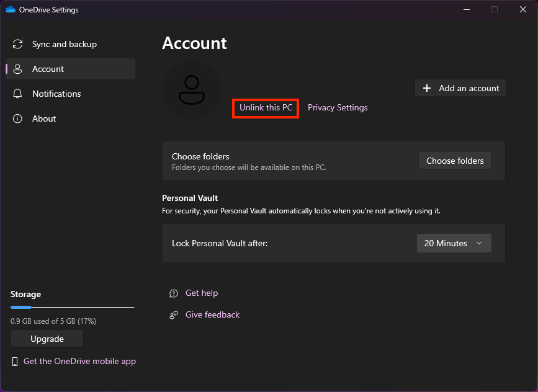Viewport: 538px width, 392px height.
Task: Click the About info circle icon
Action: [17, 118]
